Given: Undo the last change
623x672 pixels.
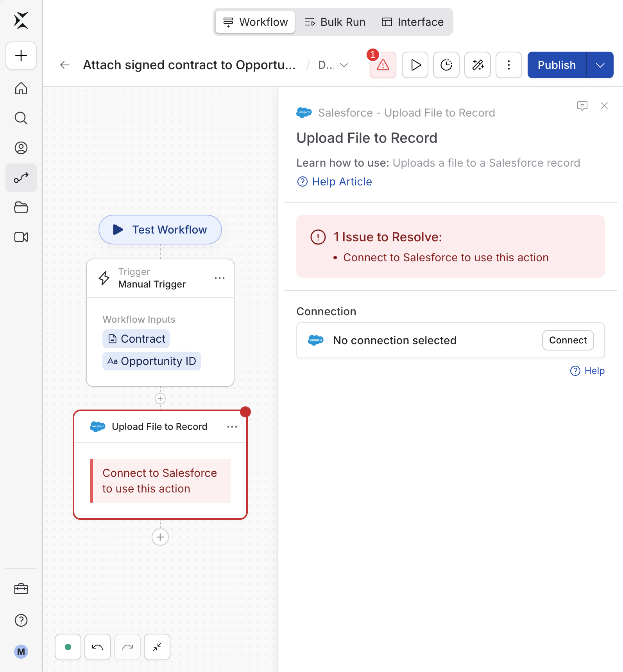Looking at the screenshot, I should point(98,647).
